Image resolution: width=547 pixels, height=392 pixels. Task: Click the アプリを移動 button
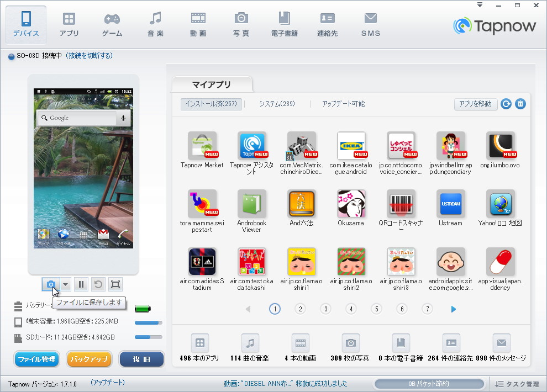[x=476, y=104]
